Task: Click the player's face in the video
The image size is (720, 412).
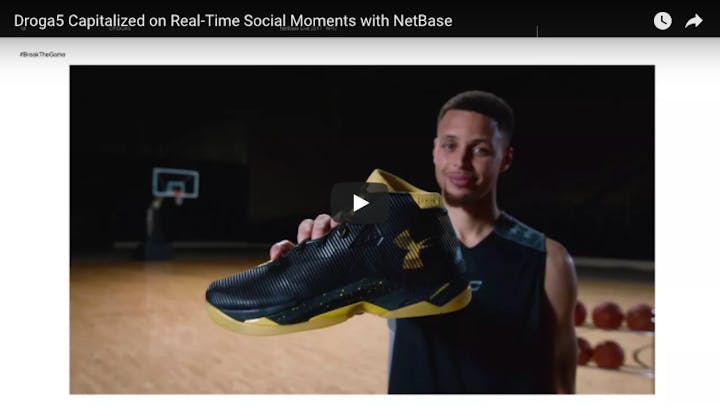Action: point(471,154)
